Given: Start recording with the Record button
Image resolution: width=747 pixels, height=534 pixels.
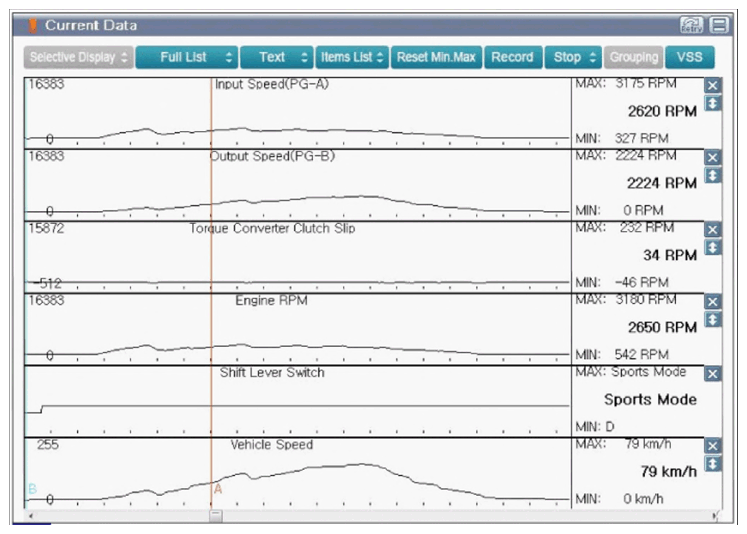Looking at the screenshot, I should coord(513,58).
